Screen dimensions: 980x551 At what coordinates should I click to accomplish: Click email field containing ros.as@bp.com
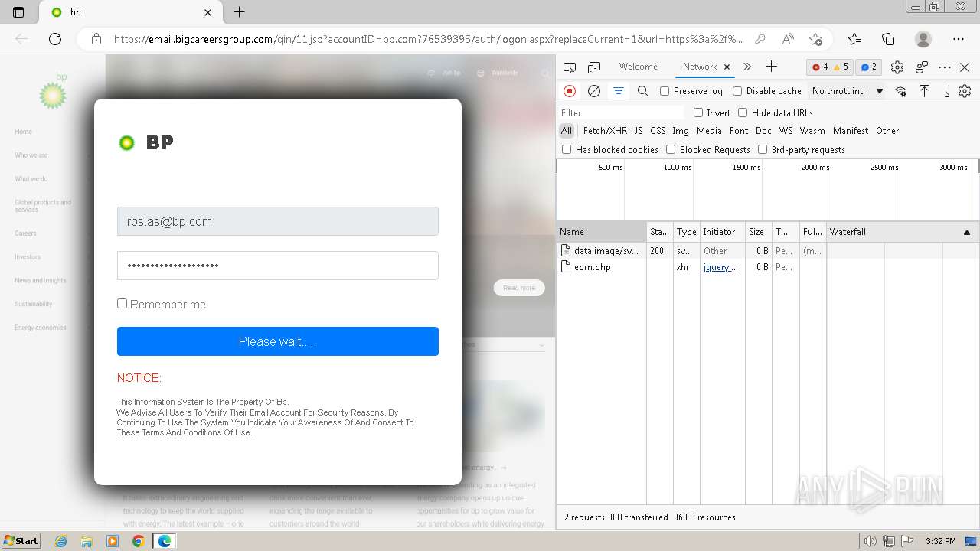click(278, 221)
